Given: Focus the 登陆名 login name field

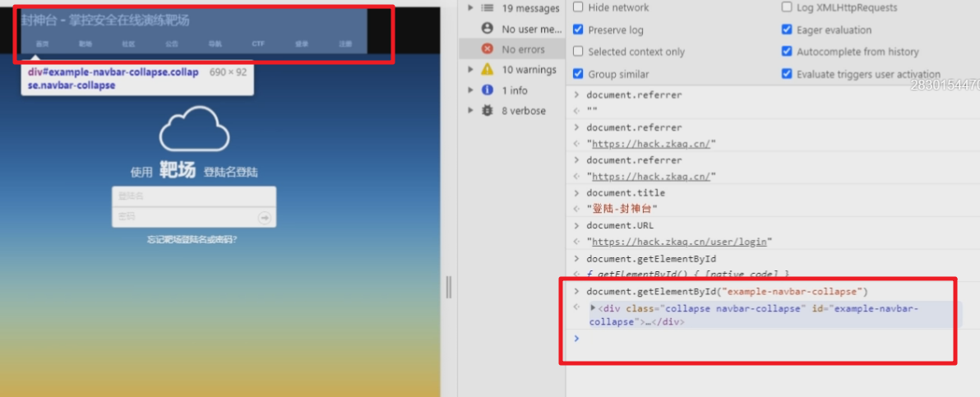Looking at the screenshot, I should point(194,196).
